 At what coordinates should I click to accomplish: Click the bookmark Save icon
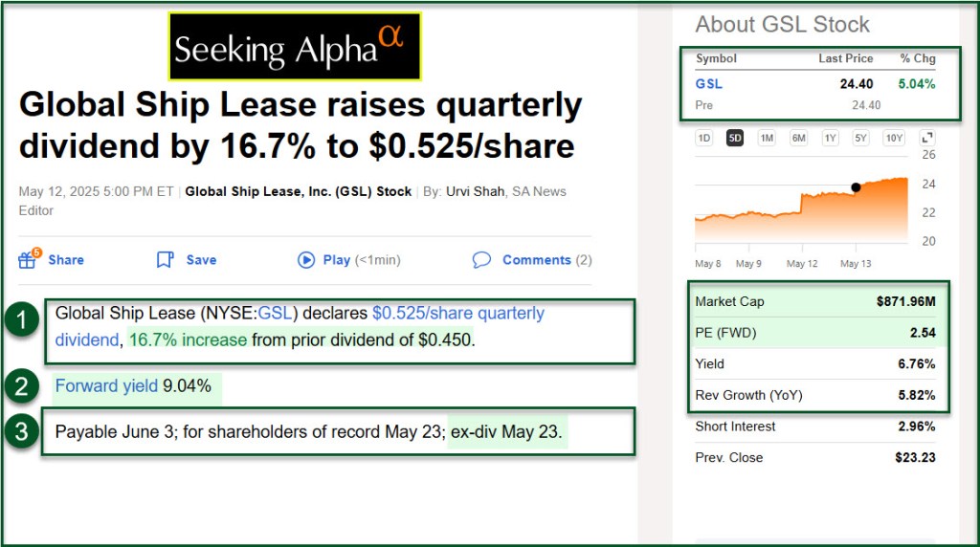165,259
